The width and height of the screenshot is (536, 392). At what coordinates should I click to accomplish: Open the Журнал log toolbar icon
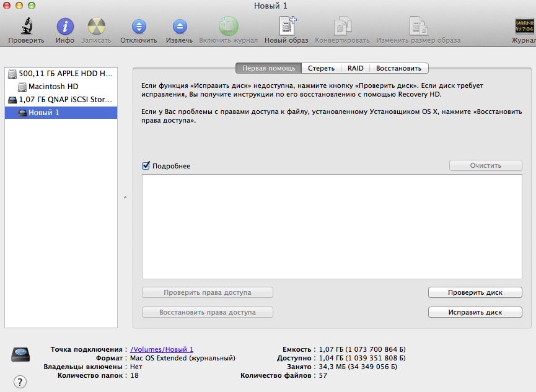pyautogui.click(x=524, y=26)
